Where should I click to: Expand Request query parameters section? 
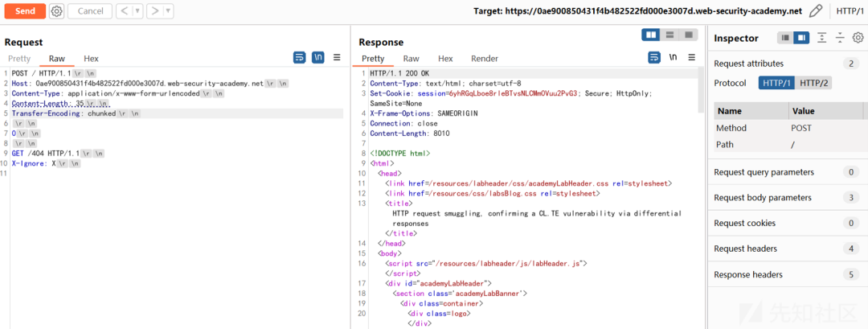[788, 172]
